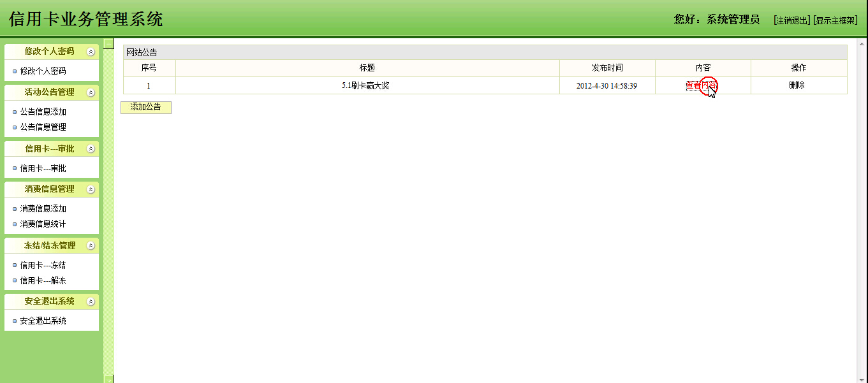Select 信用卡---冻结 in sidebar
The height and width of the screenshot is (383, 868).
pos(43,266)
